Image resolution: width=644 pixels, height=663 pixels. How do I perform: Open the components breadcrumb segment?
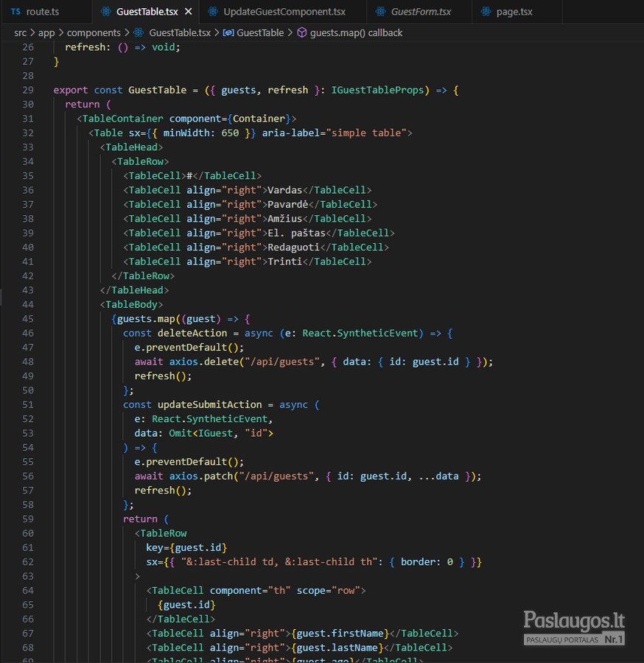[x=94, y=32]
